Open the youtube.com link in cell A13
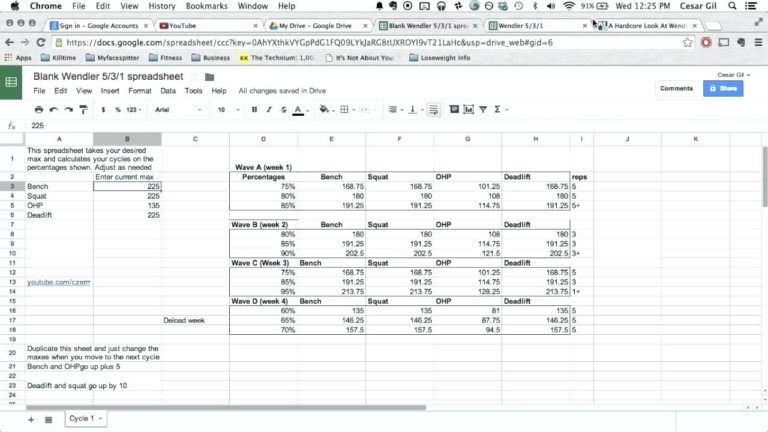This screenshot has height=432, width=768. tap(58, 282)
